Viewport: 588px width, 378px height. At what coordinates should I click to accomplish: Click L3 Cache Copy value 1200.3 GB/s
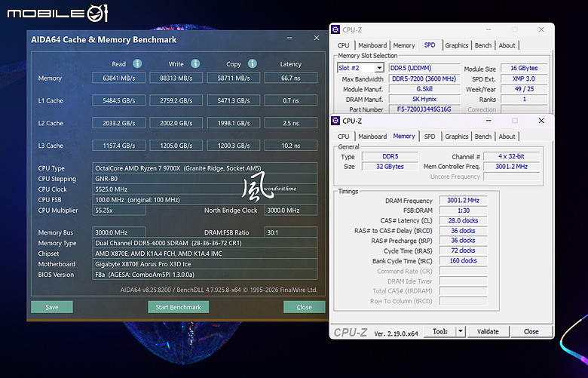[x=234, y=146]
